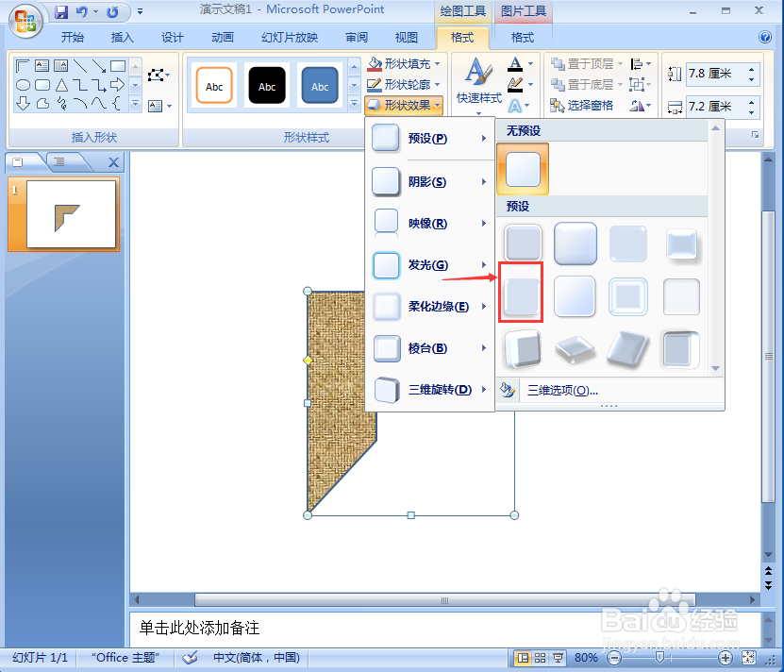Click the text fill A icon
This screenshot has width=784, height=672.
515,64
